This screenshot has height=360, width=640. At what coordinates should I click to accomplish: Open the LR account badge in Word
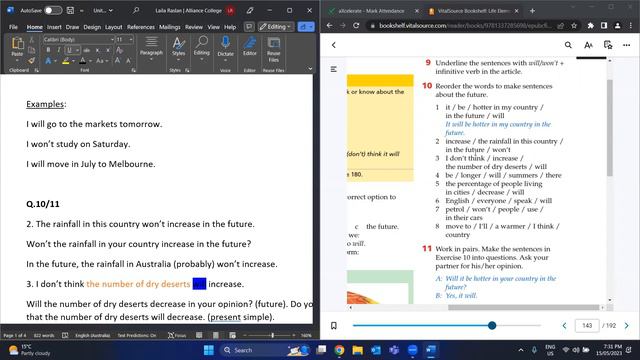pos(231,11)
